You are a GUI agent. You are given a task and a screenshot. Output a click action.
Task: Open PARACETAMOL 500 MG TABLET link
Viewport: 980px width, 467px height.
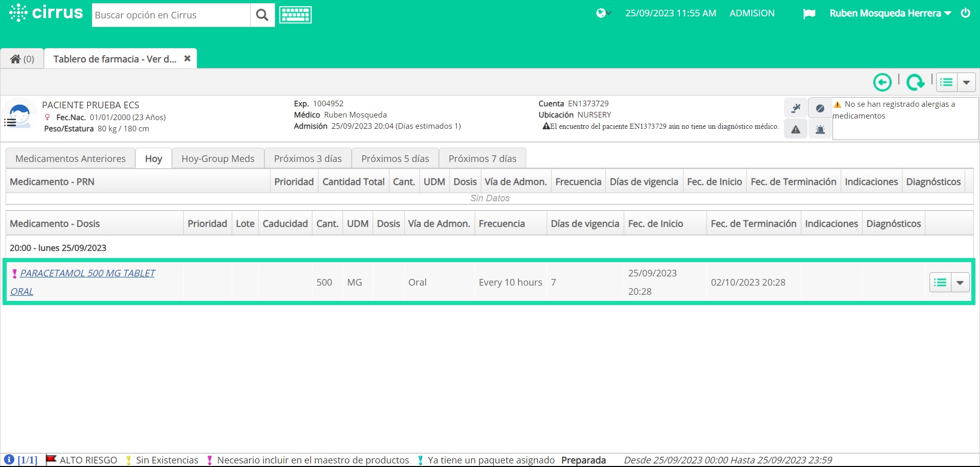pos(87,273)
